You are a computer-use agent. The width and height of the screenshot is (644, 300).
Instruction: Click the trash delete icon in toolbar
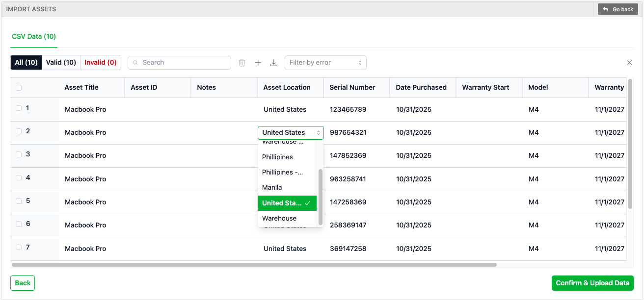pyautogui.click(x=242, y=63)
